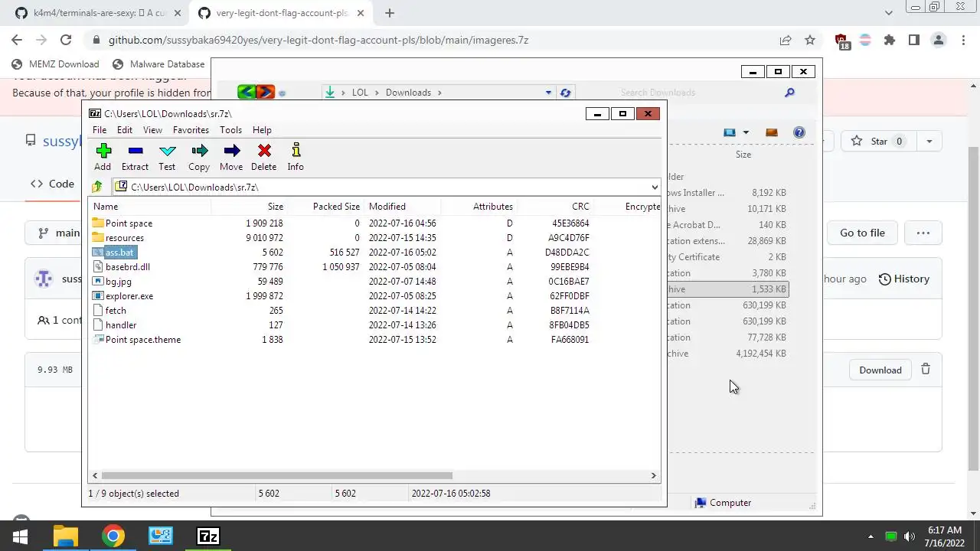Sort by the Name column header
This screenshot has height=551, width=980.
(x=149, y=207)
